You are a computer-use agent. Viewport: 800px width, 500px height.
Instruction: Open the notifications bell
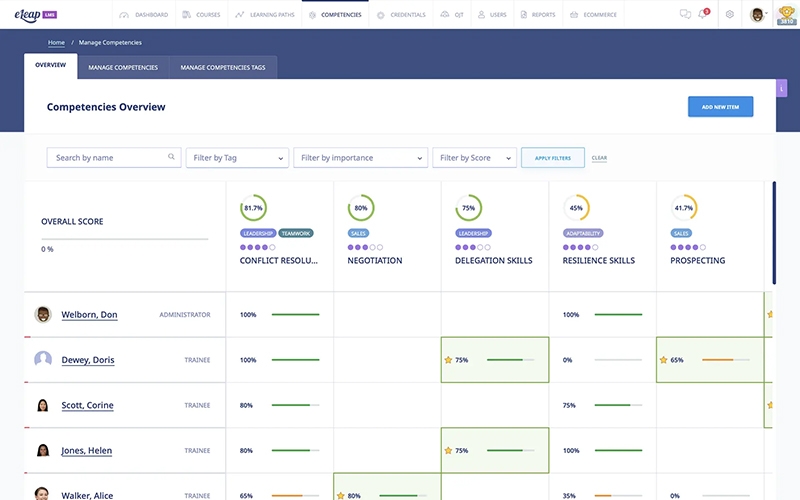[703, 15]
